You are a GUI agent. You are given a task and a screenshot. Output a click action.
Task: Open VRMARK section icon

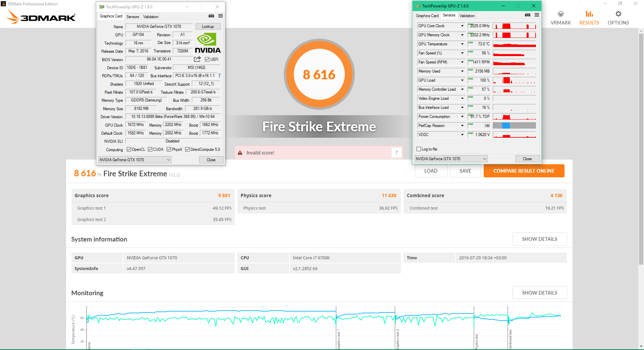tap(561, 14)
